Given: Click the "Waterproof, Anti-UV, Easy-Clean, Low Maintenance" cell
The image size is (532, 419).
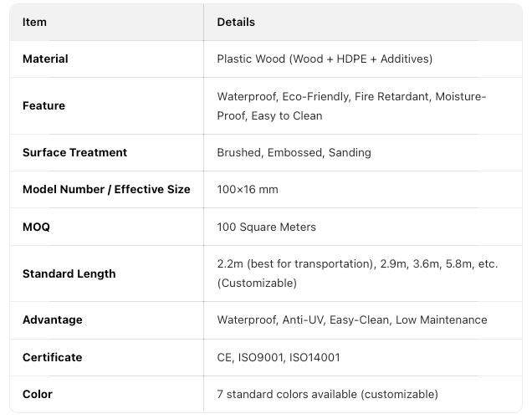Looking at the screenshot, I should (x=351, y=319).
